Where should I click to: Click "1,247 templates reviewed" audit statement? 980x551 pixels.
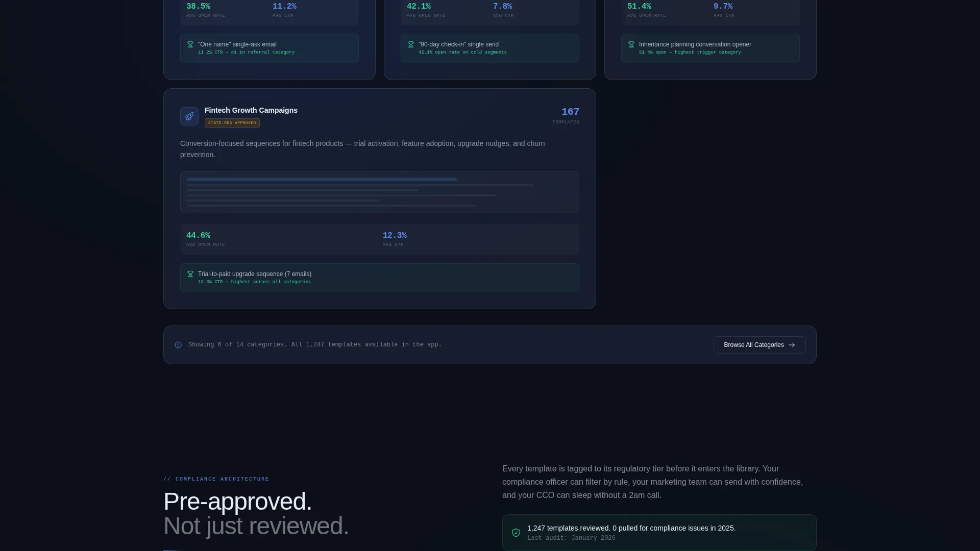click(x=631, y=528)
